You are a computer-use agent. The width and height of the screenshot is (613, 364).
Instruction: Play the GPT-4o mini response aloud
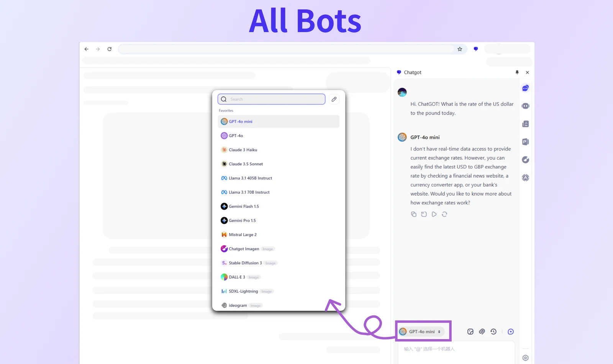434,214
